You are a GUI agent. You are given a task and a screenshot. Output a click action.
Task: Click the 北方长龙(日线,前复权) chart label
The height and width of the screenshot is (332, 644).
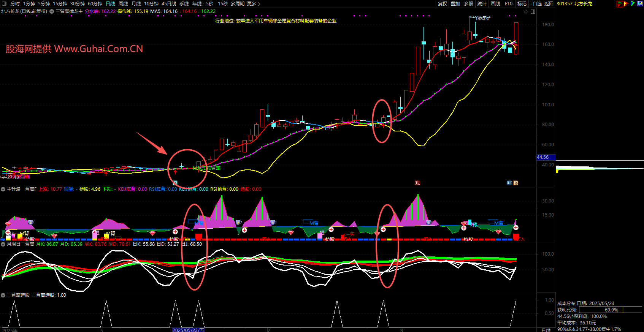(24, 11)
